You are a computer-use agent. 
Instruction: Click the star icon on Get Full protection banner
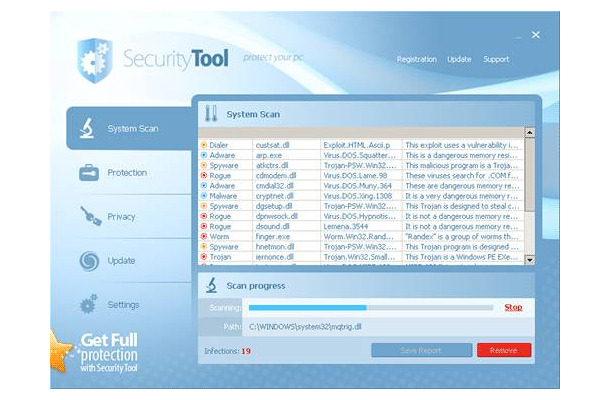click(60, 351)
